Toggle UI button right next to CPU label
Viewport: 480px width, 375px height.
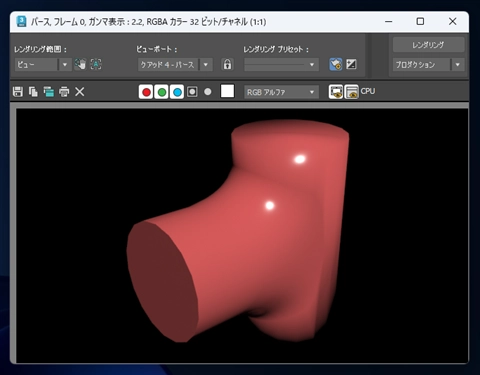tap(351, 92)
